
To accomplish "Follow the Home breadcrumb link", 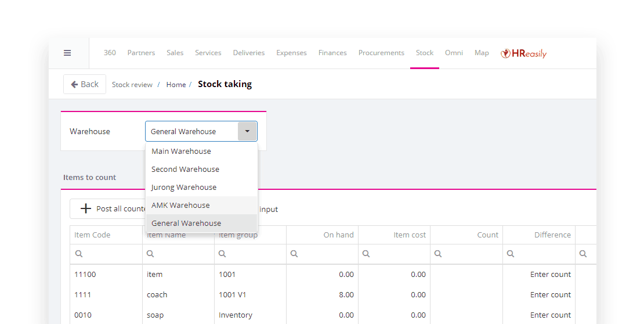I will click(x=176, y=85).
